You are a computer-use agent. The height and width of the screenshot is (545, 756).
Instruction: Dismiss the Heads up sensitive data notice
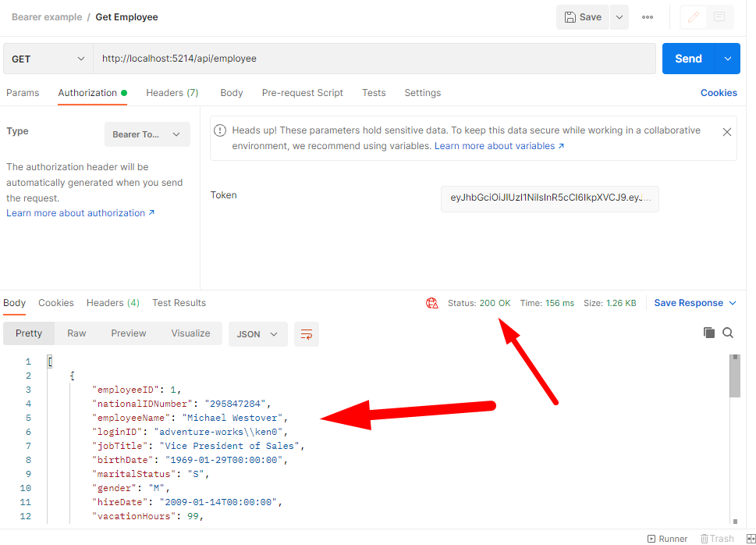(x=726, y=132)
